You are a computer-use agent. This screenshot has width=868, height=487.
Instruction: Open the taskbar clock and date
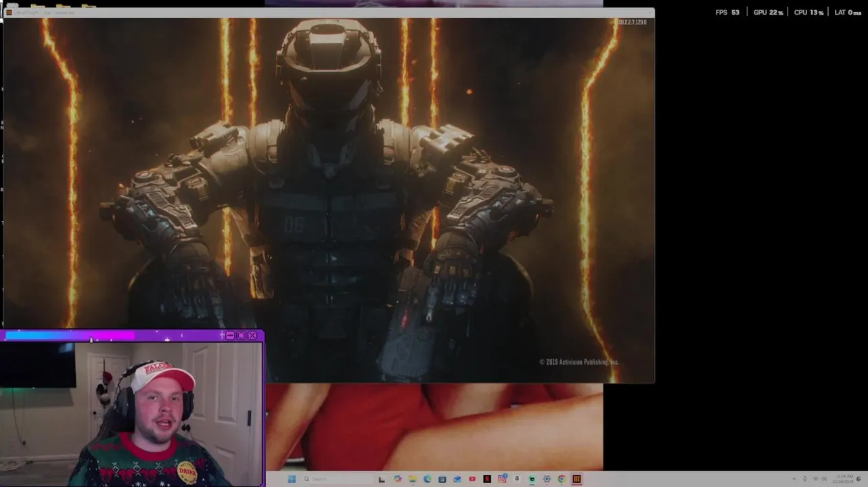pos(843,479)
